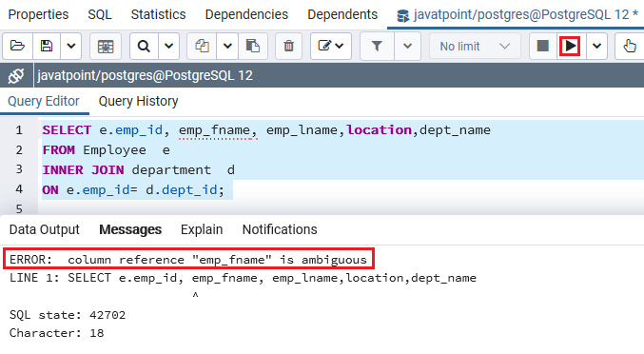Stop the query with the square icon

point(543,47)
